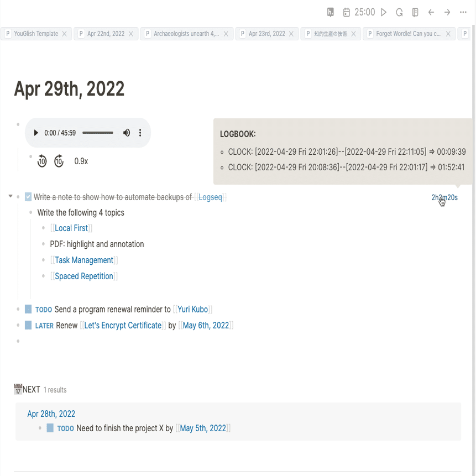Switch to the Apr 22nd, 2022 tab

point(106,34)
